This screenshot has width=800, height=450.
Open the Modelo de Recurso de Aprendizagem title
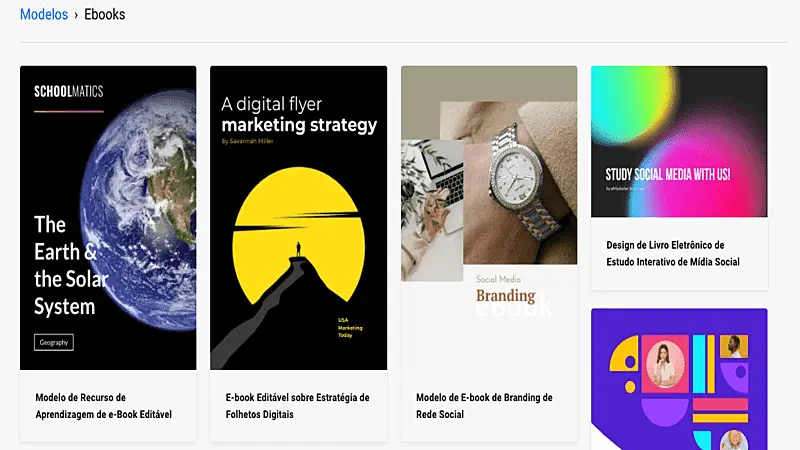click(x=103, y=405)
